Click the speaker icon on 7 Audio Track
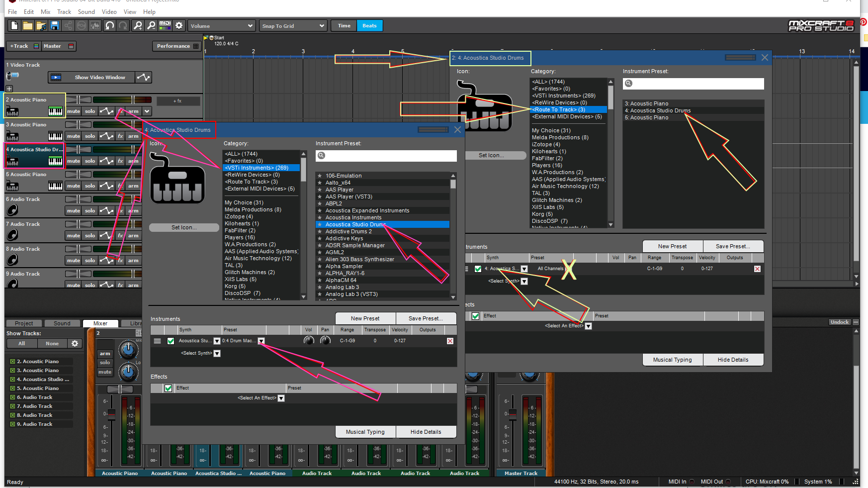This screenshot has height=488, width=868. click(x=13, y=235)
